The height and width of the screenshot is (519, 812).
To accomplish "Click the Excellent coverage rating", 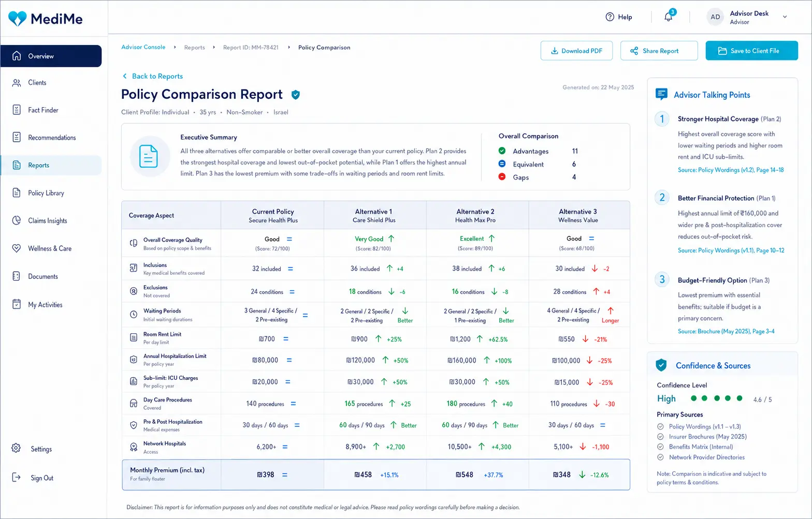I will 472,239.
